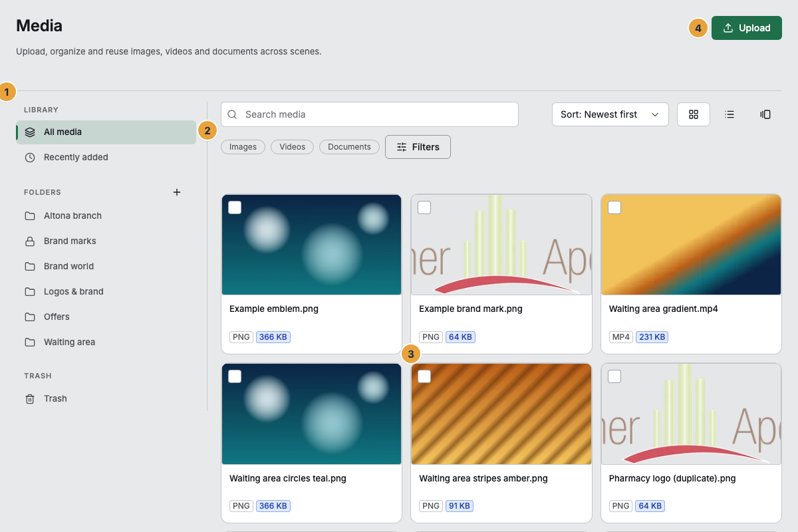The width and height of the screenshot is (798, 532).
Task: Open the Logos & brand folder
Action: (106, 292)
